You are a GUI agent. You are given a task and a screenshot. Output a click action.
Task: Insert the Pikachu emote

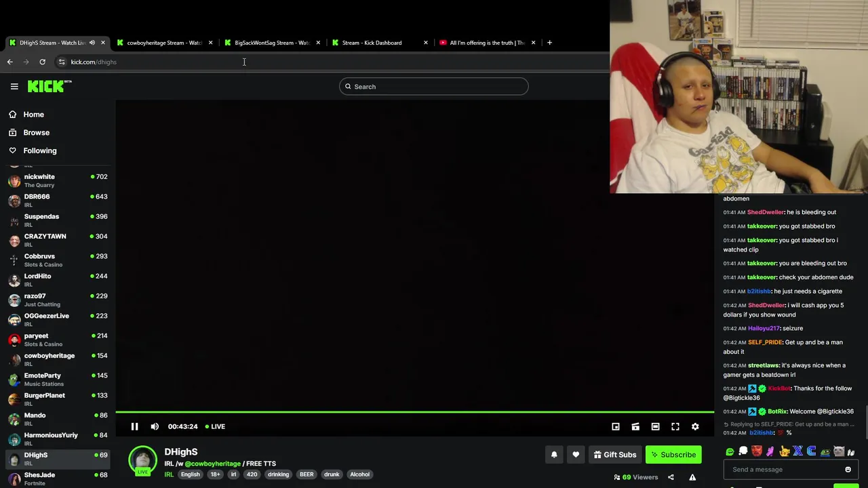click(785, 451)
